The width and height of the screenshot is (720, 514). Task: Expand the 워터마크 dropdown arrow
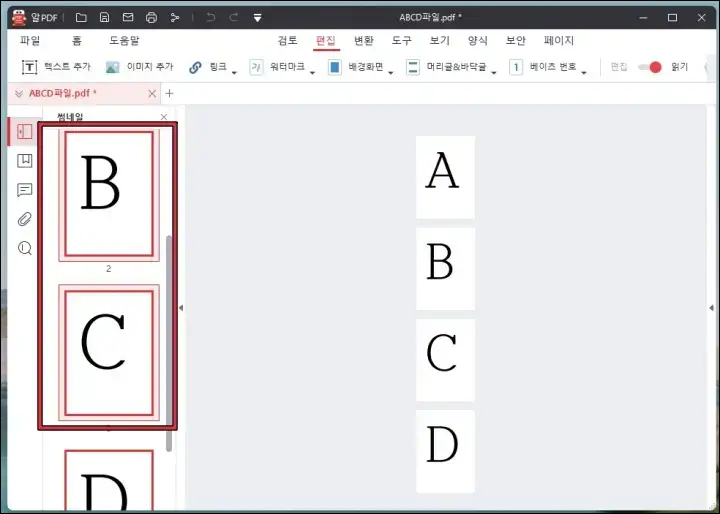(312, 73)
